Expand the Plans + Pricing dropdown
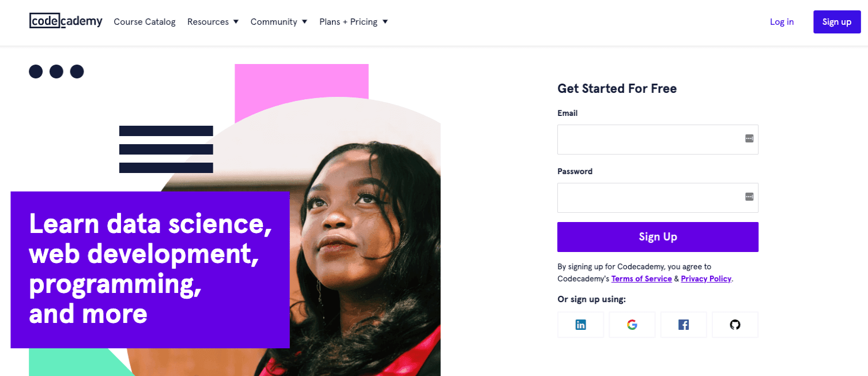 (353, 22)
